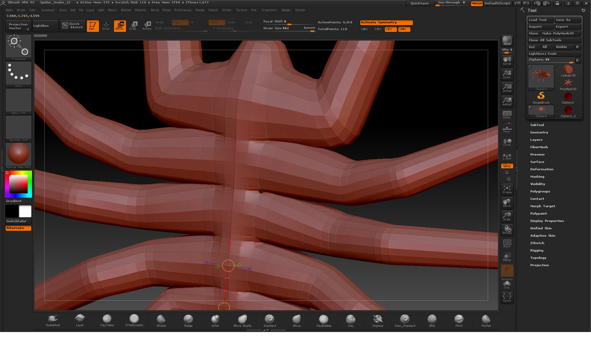Image resolution: width=591 pixels, height=364 pixels.
Task: Select the ClayBuildup brush
Action: 324,320
